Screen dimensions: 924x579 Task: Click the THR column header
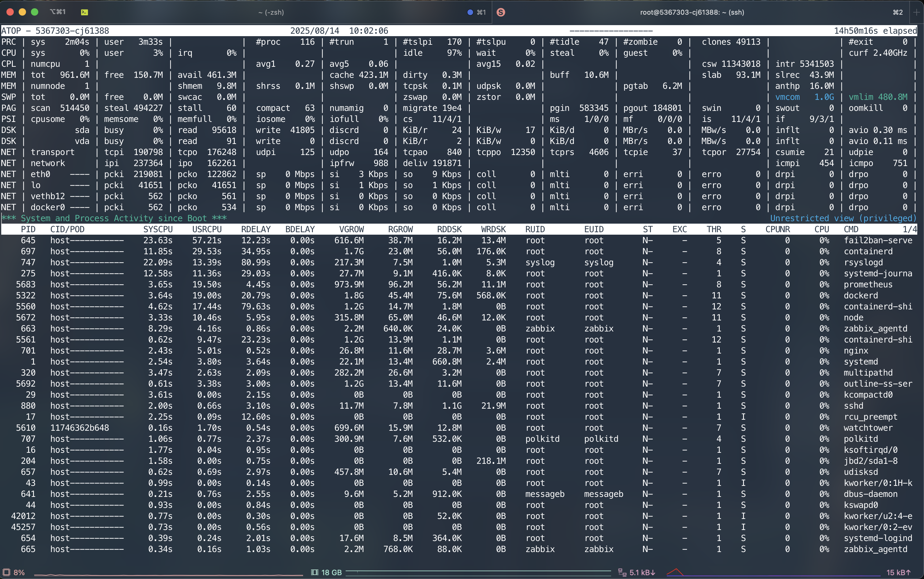(x=714, y=229)
